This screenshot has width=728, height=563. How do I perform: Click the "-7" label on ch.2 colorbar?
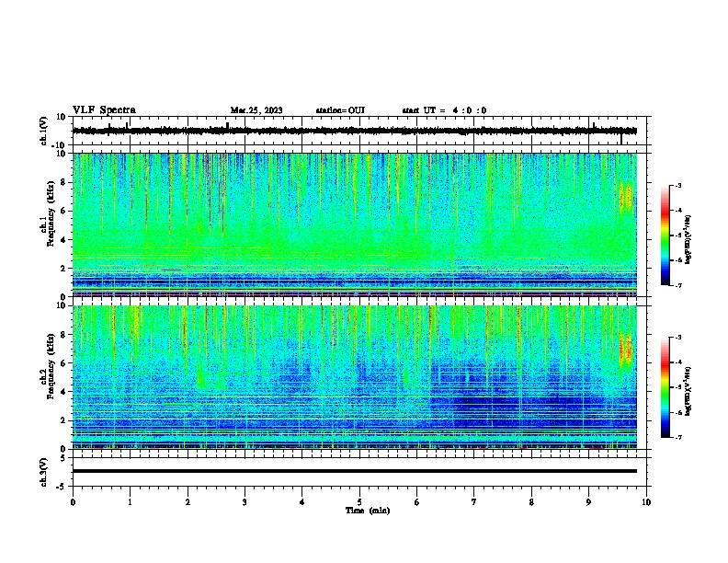(678, 438)
